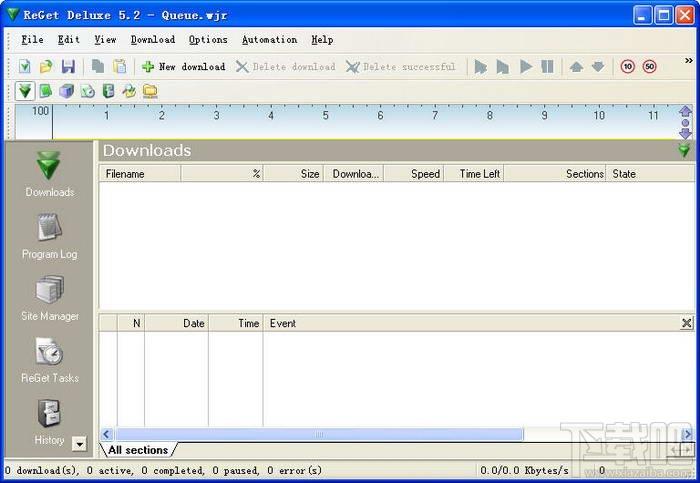Screen dimensions: 700x483
Task: Click the blue cube icon in second toolbar
Action: coord(67,91)
